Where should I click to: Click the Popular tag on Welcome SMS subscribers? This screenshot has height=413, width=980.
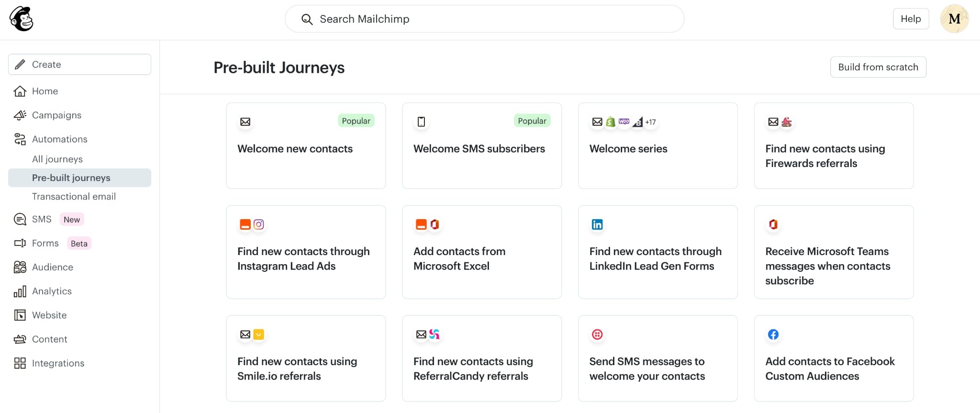(532, 121)
